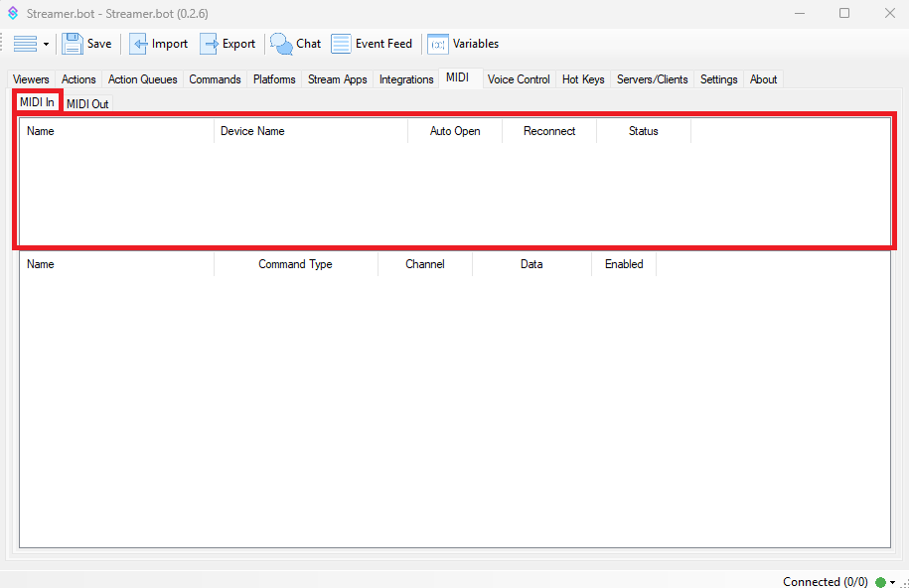Sort by the Device Name column header
This screenshot has height=588, width=909.
tap(252, 131)
